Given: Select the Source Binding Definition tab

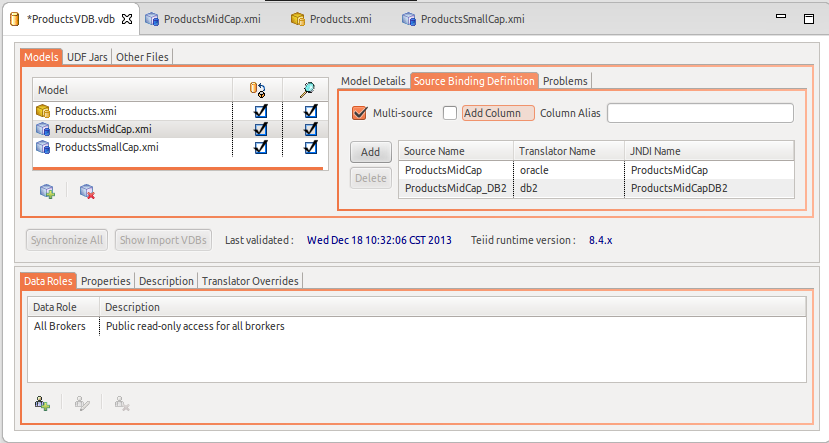Looking at the screenshot, I should (x=474, y=81).
